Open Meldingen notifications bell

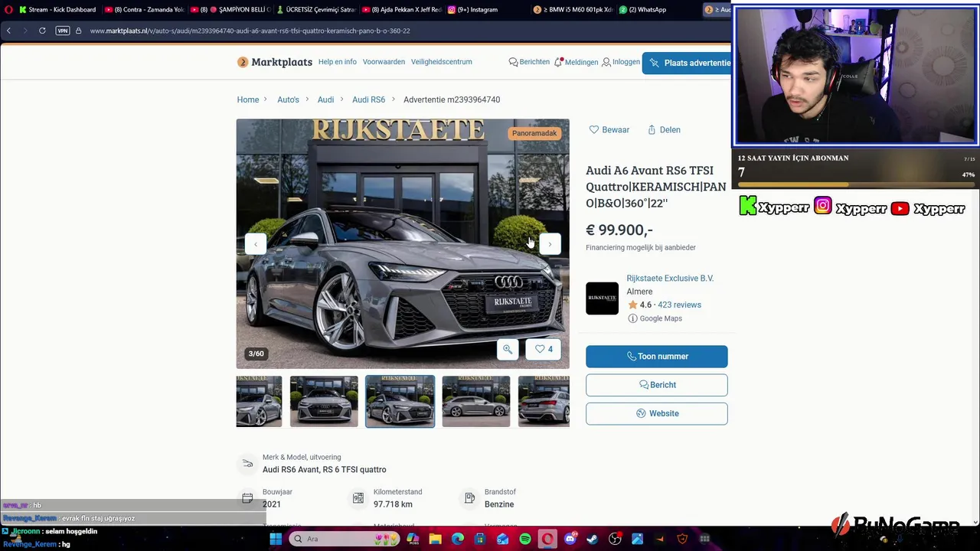[577, 62]
